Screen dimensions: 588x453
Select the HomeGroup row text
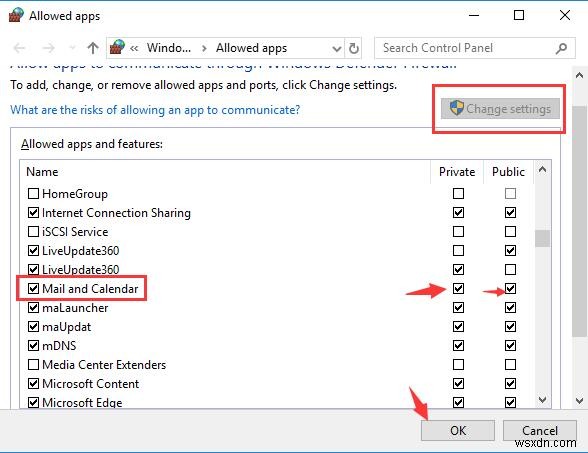(x=75, y=194)
